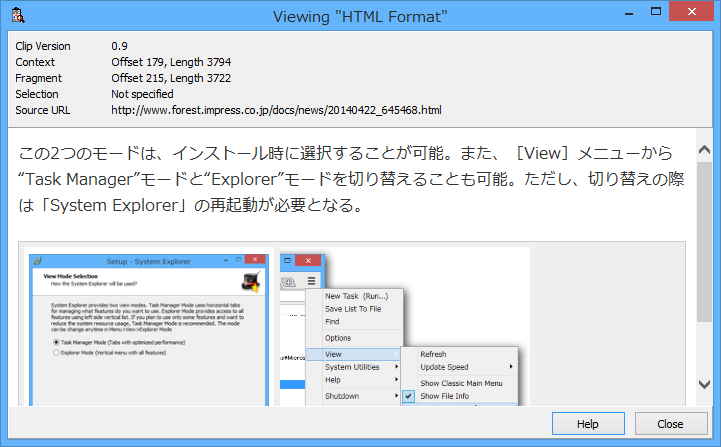Screen dimensions: 721x447
Task: Click the window title 'Viewing "HTML Format"'
Action: [x=360, y=17]
